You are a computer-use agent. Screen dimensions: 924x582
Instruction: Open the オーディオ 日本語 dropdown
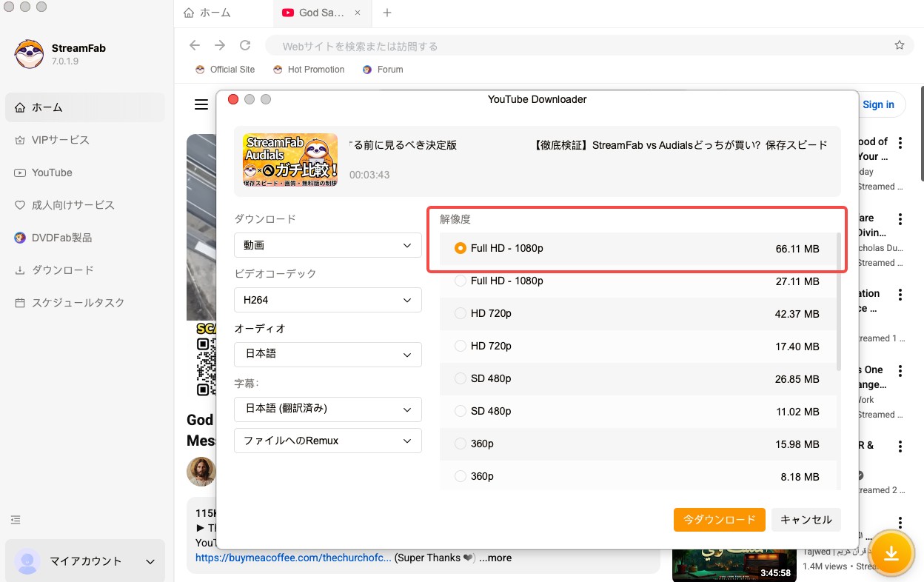pyautogui.click(x=328, y=355)
